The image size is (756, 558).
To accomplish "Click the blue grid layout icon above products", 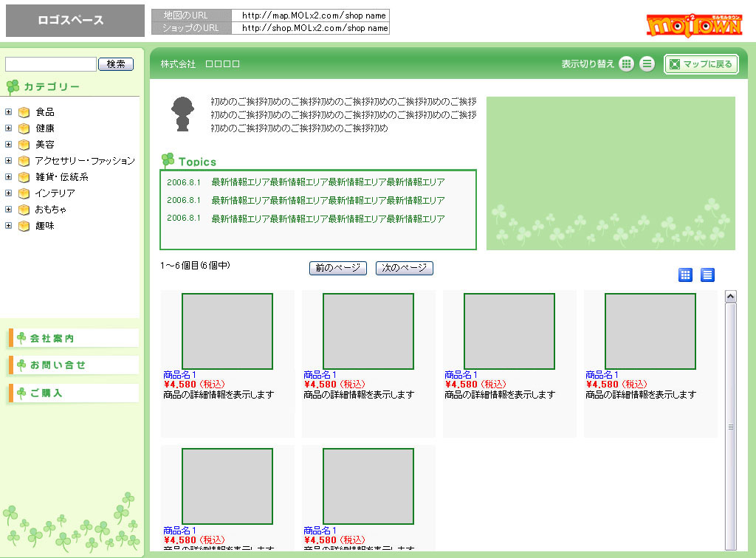I will (685, 275).
